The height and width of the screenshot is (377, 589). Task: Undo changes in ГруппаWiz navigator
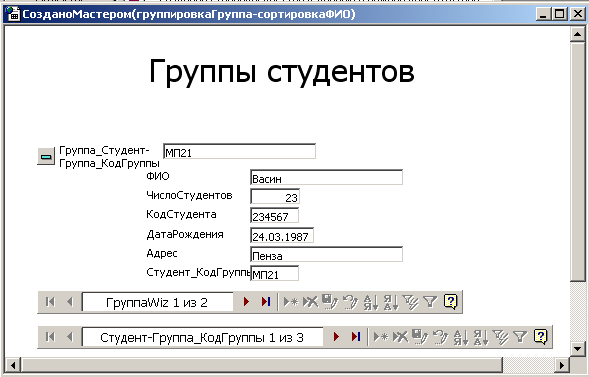[350, 302]
